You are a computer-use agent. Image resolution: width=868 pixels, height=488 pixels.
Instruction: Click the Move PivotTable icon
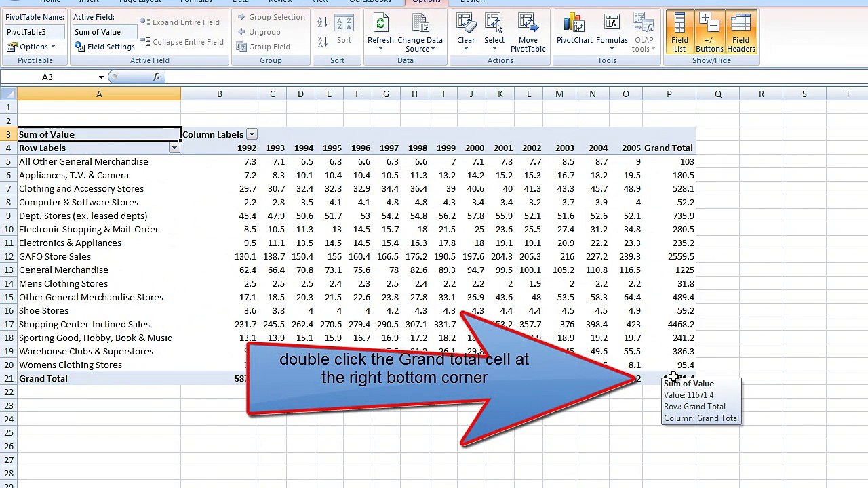click(x=528, y=33)
